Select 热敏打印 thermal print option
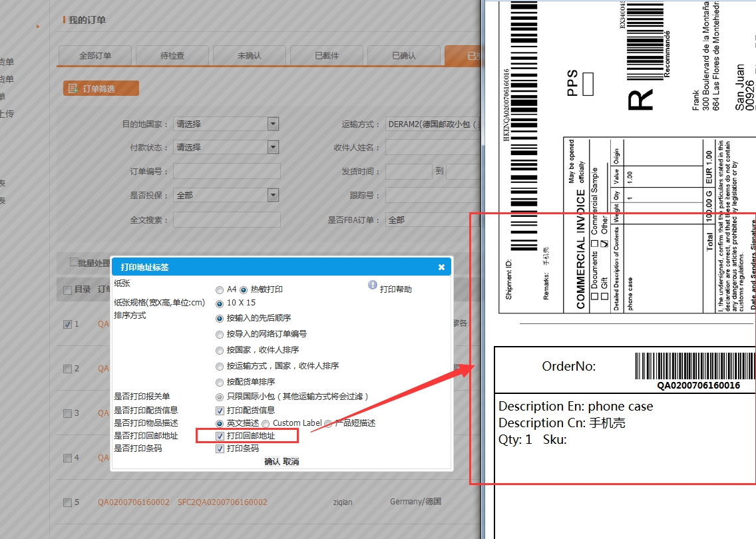 click(x=244, y=290)
